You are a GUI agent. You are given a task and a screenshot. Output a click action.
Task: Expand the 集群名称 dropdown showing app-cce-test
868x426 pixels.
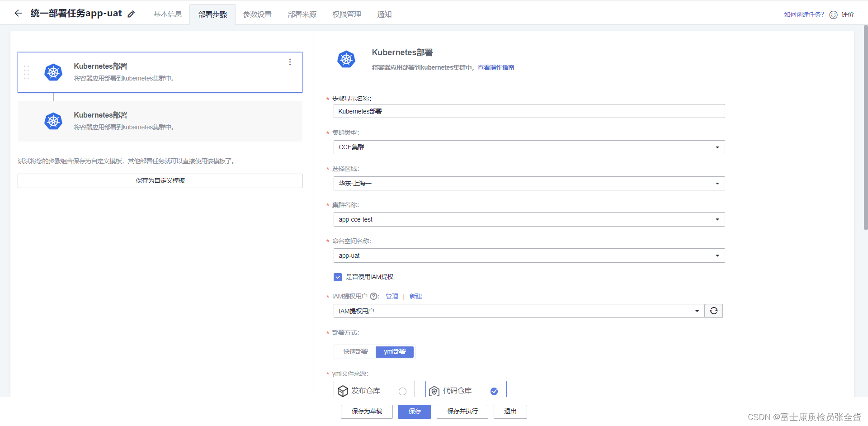click(529, 219)
